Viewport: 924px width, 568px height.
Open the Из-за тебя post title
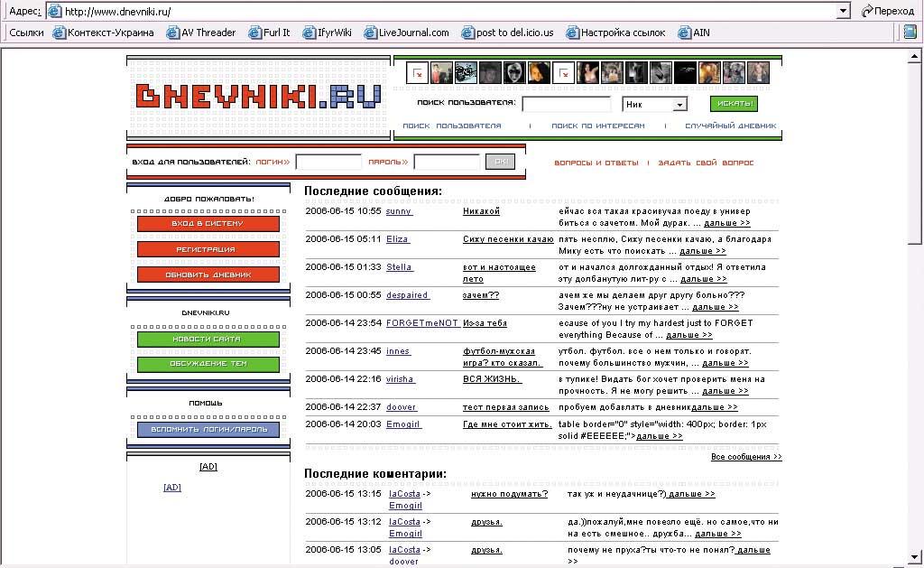485,323
